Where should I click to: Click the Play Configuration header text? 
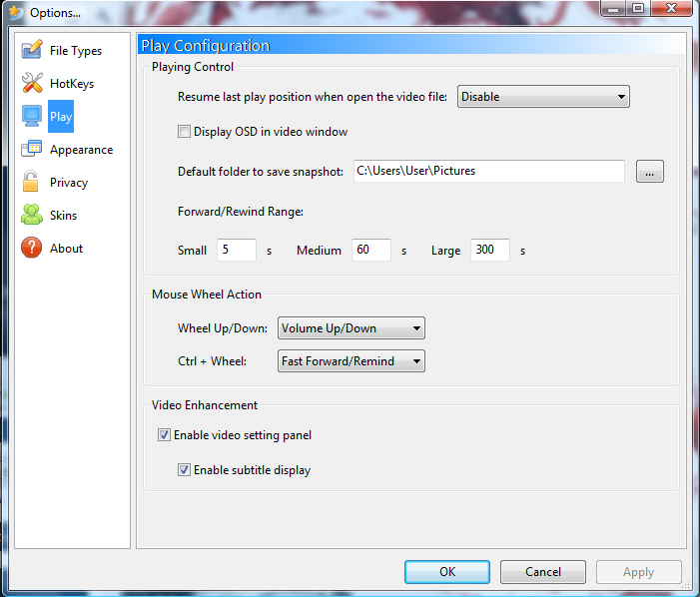coord(206,46)
